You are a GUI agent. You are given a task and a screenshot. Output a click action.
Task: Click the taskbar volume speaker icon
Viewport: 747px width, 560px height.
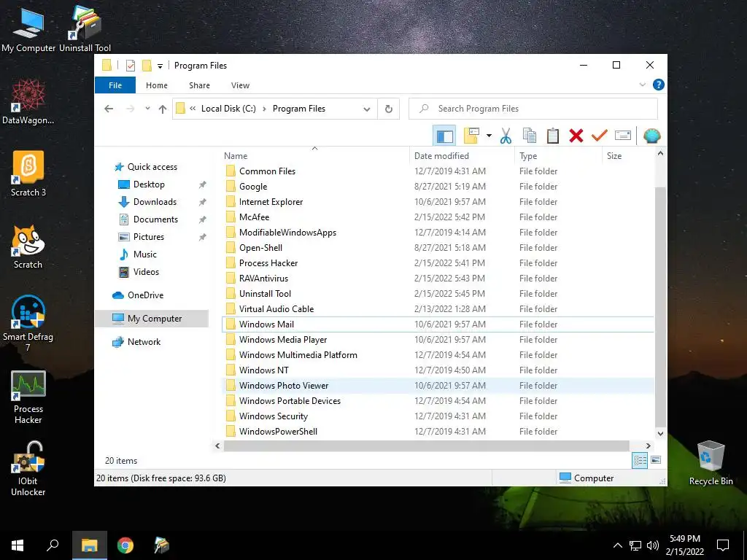(653, 545)
